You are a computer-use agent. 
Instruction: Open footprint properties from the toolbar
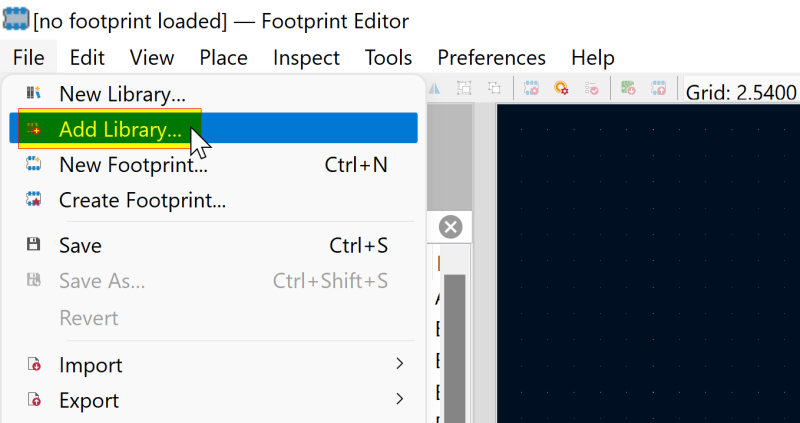point(531,89)
